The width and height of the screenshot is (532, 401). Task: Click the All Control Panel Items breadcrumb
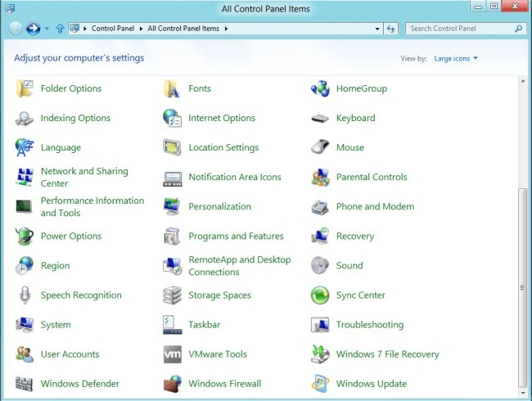[x=183, y=29]
